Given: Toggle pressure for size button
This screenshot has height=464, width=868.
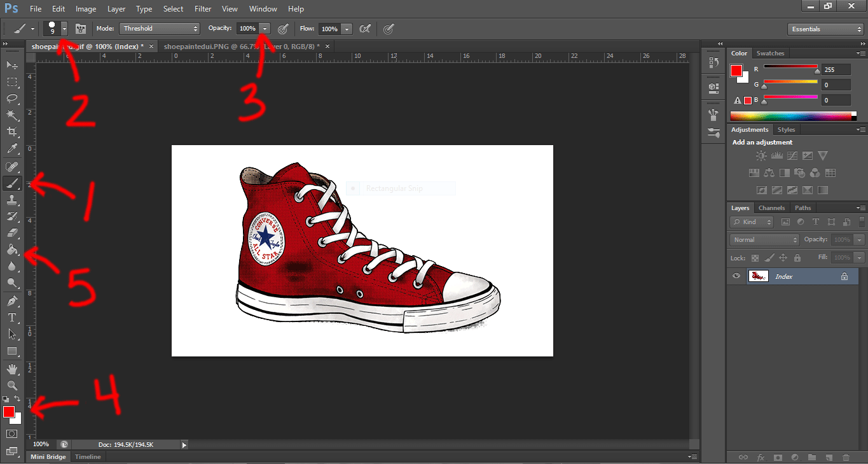Looking at the screenshot, I should point(389,29).
